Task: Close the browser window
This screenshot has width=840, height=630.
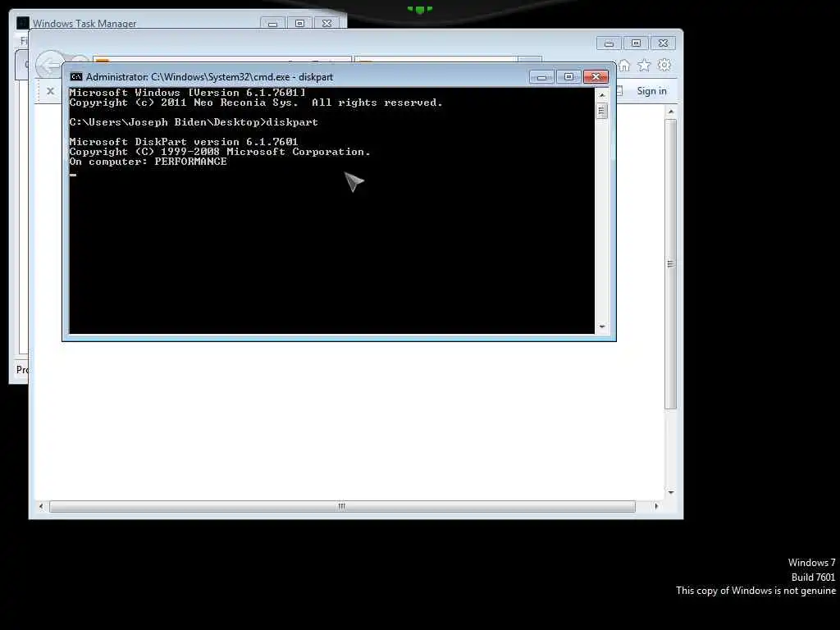Action: (x=663, y=43)
